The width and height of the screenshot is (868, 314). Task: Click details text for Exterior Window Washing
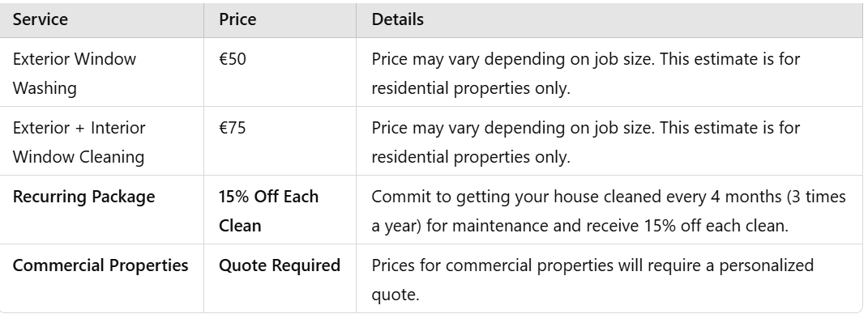point(586,73)
